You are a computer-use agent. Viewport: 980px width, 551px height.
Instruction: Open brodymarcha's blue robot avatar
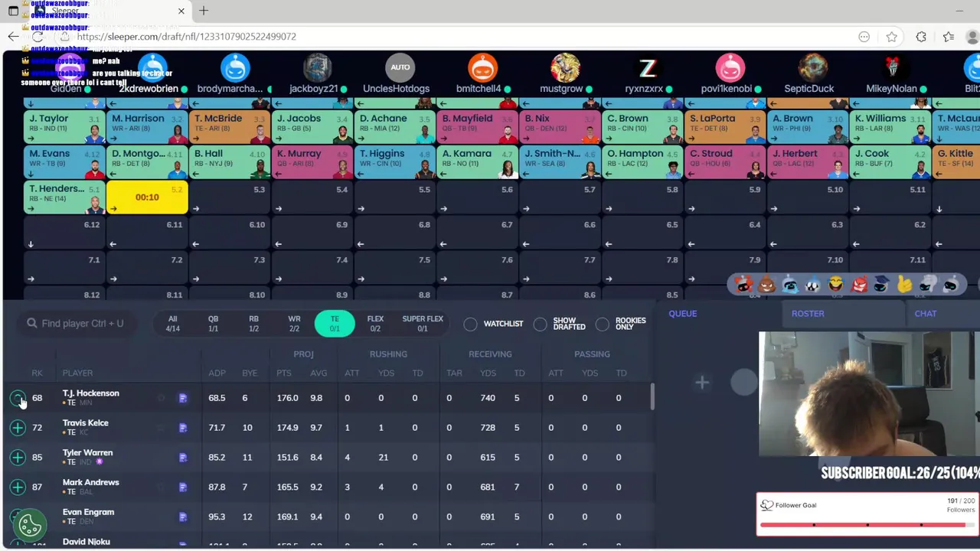(x=235, y=67)
